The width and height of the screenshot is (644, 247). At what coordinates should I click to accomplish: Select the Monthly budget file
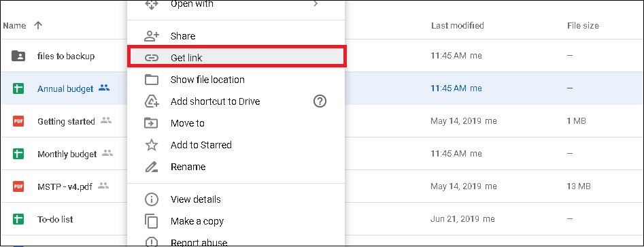point(67,154)
